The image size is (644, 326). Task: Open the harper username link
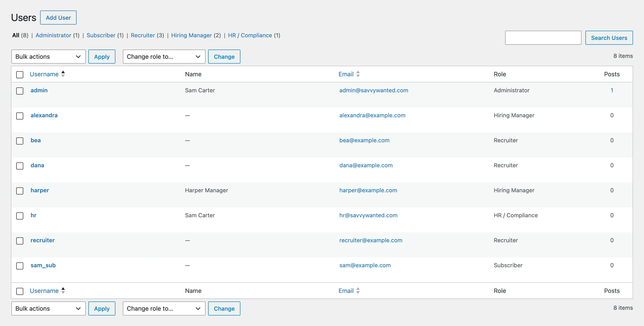click(40, 190)
